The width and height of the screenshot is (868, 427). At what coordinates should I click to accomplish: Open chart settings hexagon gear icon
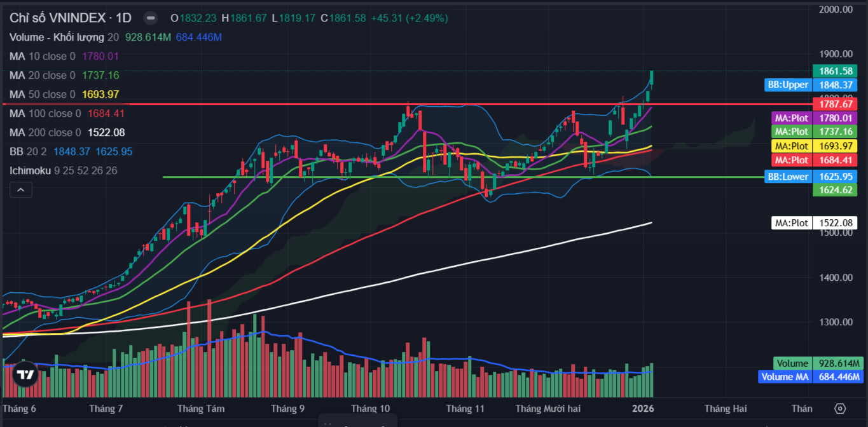click(x=840, y=409)
